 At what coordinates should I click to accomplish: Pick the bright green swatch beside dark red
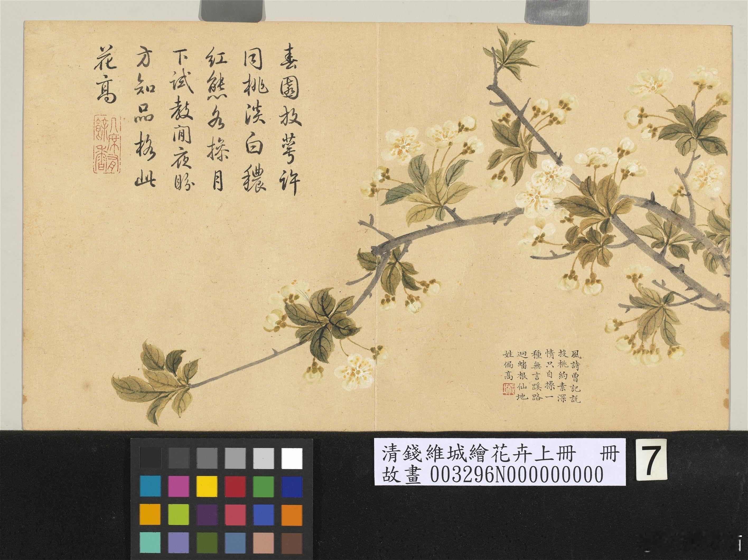point(263,487)
